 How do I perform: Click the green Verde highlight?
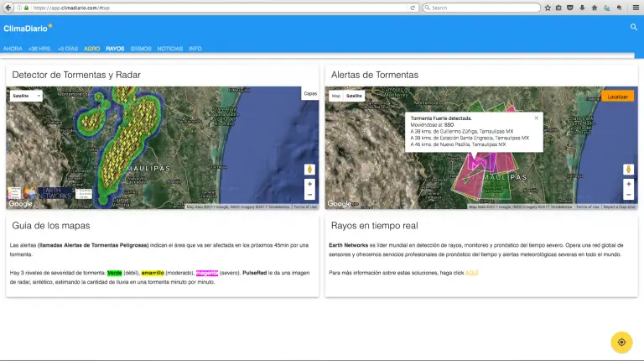click(x=115, y=273)
